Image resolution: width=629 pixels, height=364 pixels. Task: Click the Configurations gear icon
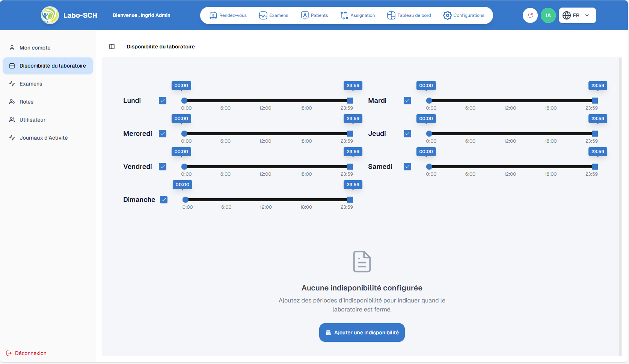(447, 15)
